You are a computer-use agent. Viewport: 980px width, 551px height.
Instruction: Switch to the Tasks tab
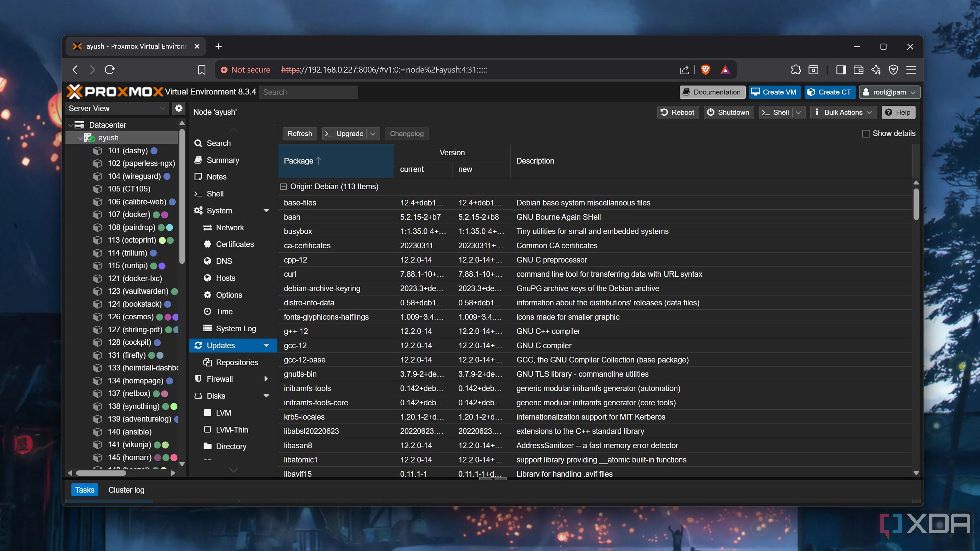click(84, 490)
